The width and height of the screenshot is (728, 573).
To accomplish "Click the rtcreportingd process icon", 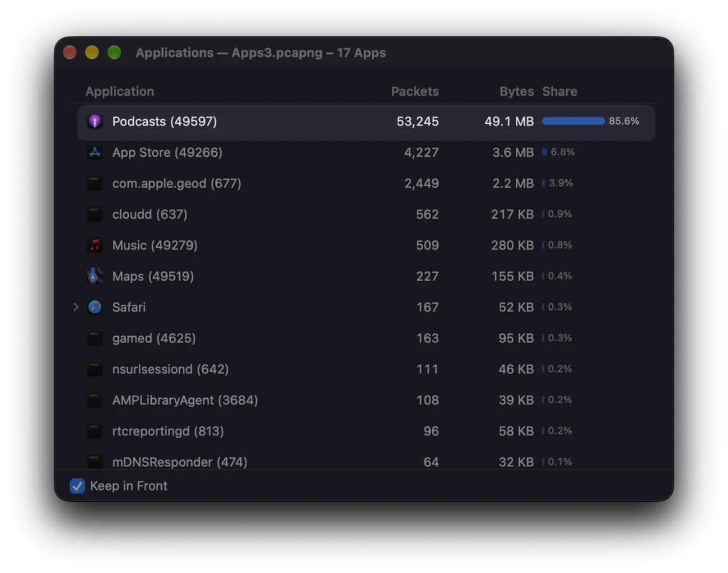I will pyautogui.click(x=95, y=431).
